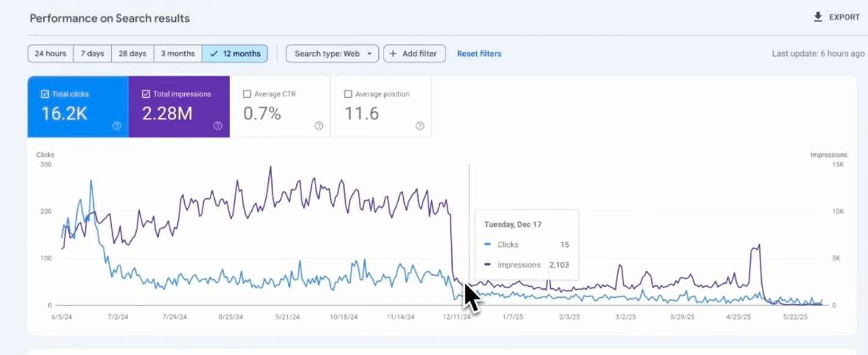The width and height of the screenshot is (868, 355).
Task: Uncheck the Total impressions checkbox
Action: (146, 94)
